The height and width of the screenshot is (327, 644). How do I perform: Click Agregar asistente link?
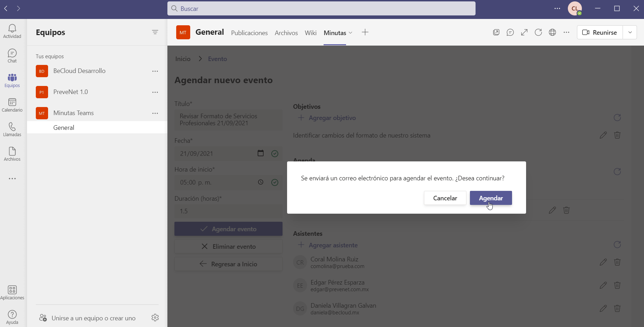328,245
